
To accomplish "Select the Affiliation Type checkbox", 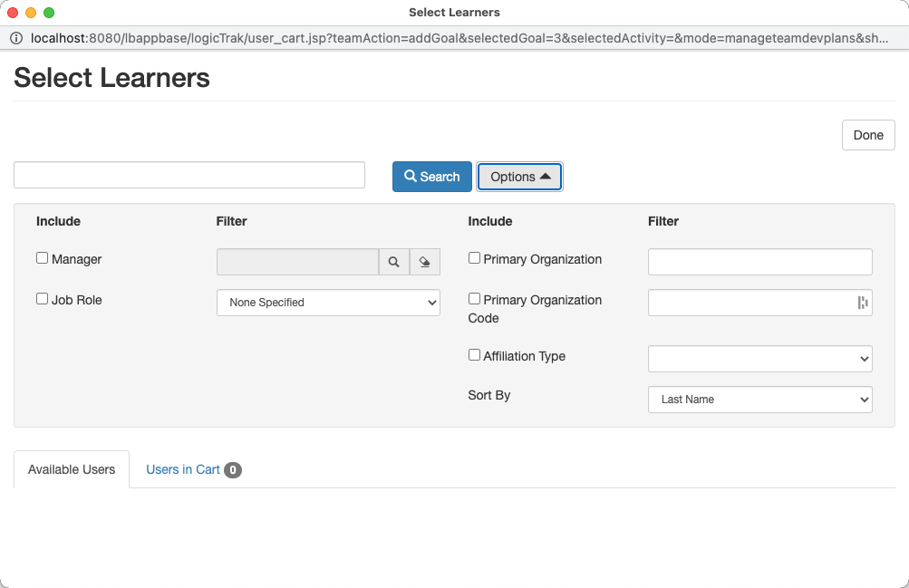I will [x=474, y=355].
